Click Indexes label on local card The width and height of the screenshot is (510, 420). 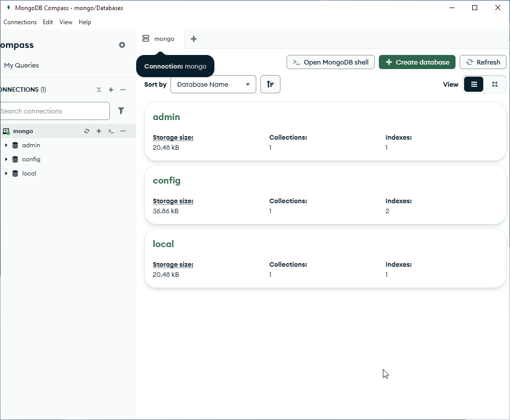(399, 265)
